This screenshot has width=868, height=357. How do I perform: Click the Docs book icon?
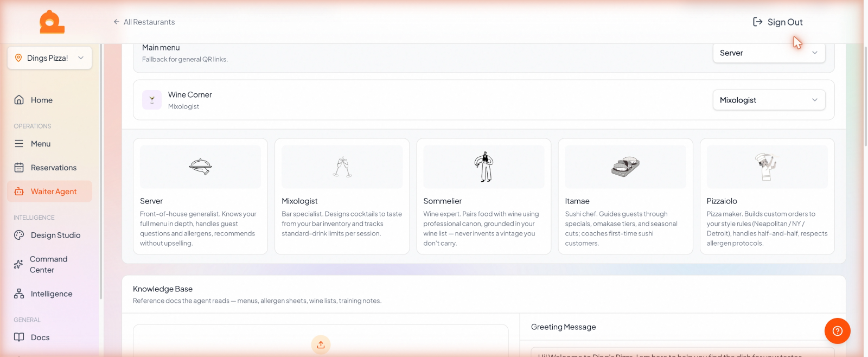(19, 337)
